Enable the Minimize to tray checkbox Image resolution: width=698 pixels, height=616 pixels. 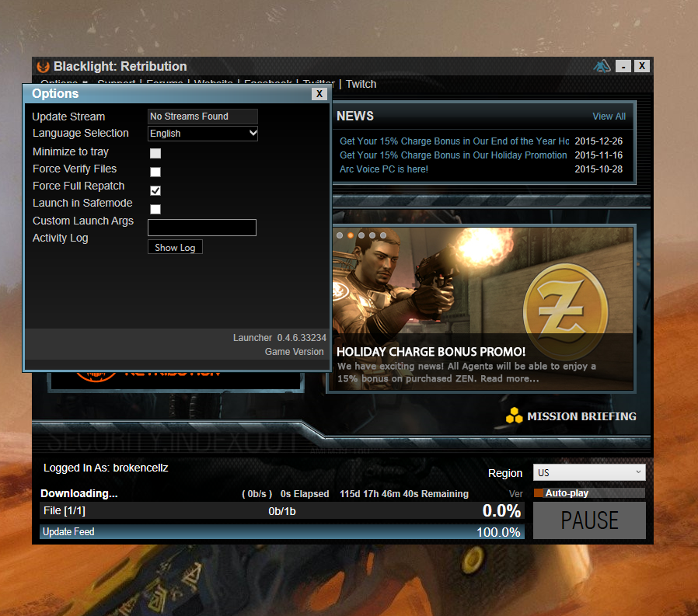155,154
